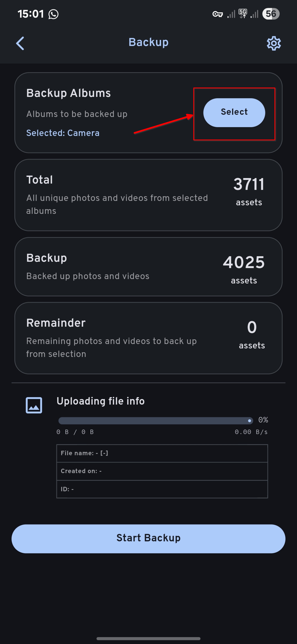Open the Backup assets card
Screen dimensions: 297x644
click(148, 267)
